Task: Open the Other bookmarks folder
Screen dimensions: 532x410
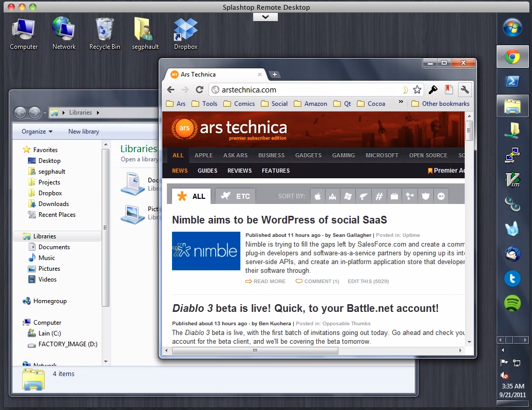Action: [x=440, y=103]
